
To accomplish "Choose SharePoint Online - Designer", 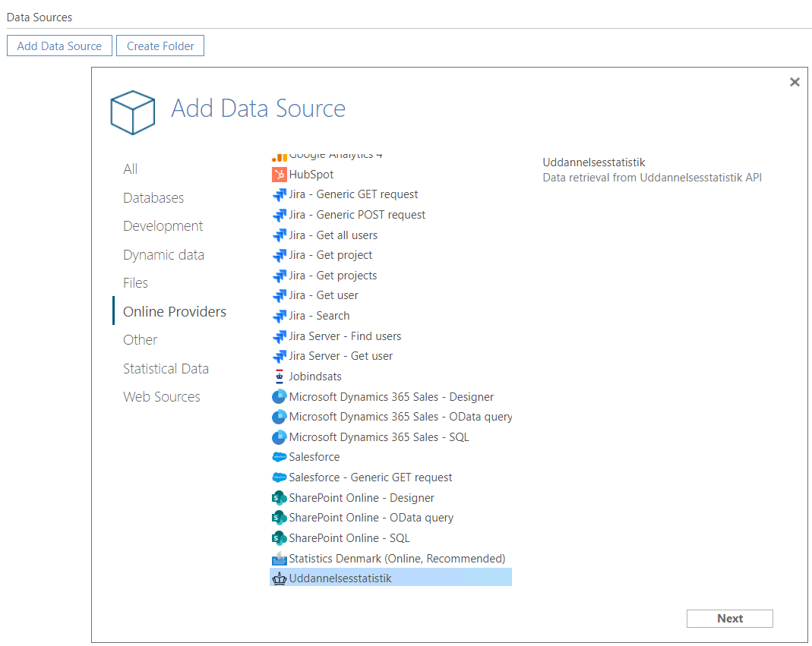I will coord(362,498).
